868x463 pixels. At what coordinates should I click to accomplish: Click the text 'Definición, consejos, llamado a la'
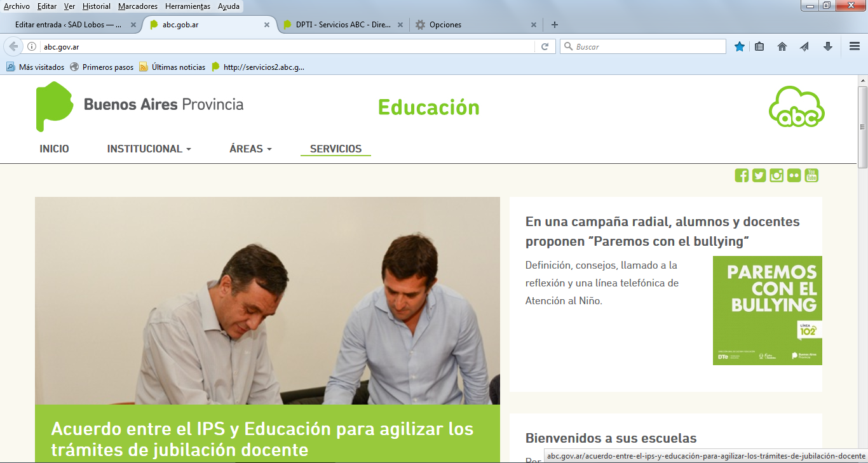coord(601,265)
